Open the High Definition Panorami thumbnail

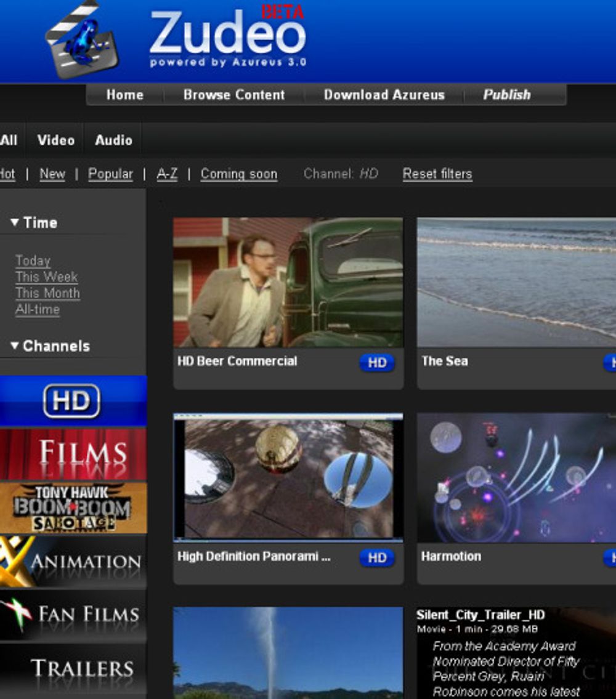coord(288,477)
